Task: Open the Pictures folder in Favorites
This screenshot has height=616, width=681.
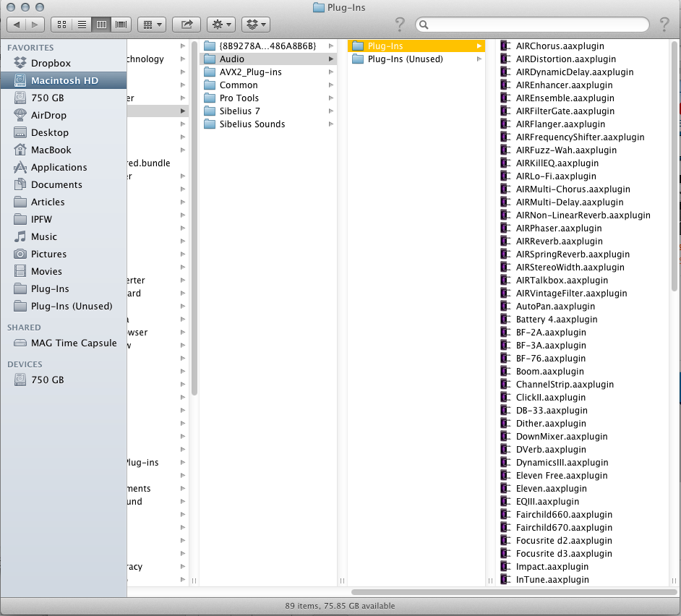Action: [48, 254]
